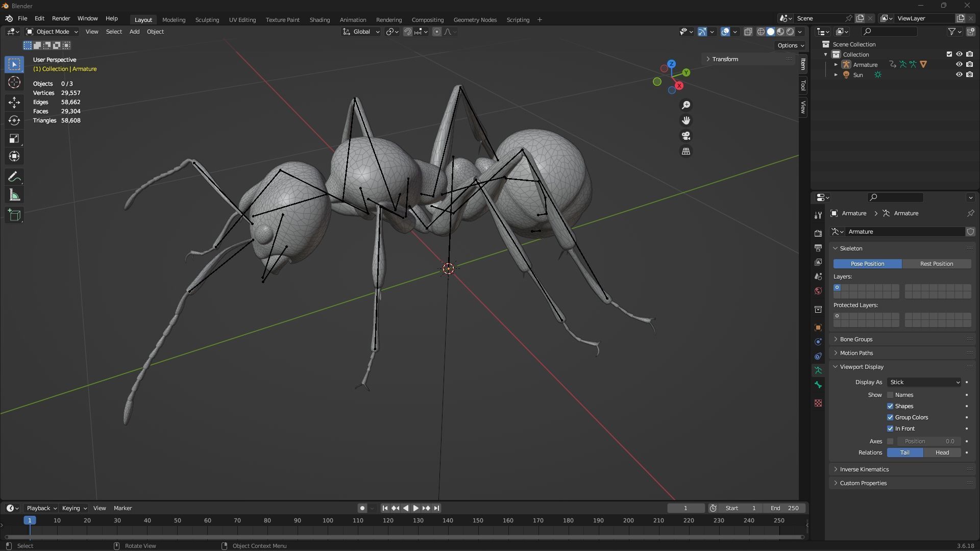Open the World properties tab
Screen dimensions: 980x551
click(818, 291)
